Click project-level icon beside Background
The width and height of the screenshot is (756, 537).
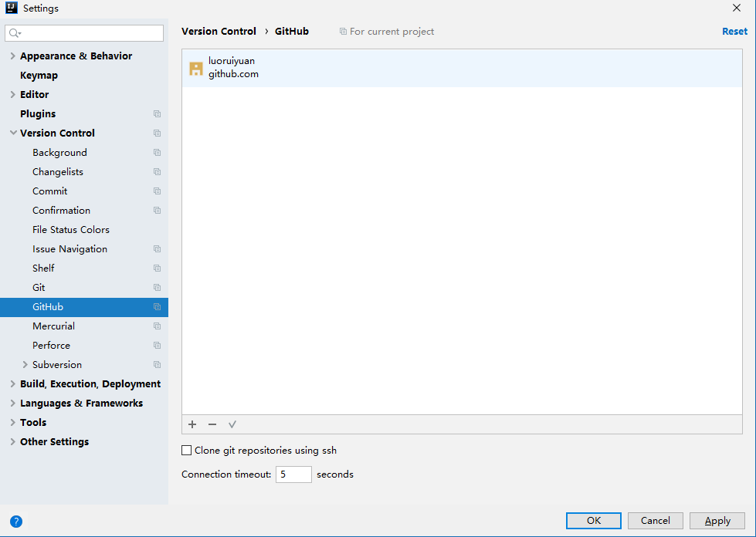158,153
